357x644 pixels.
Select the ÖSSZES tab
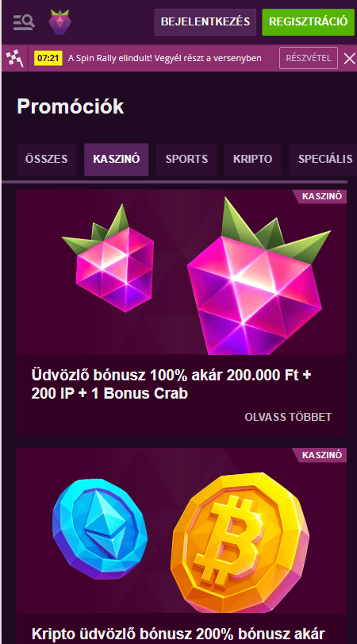click(x=46, y=160)
